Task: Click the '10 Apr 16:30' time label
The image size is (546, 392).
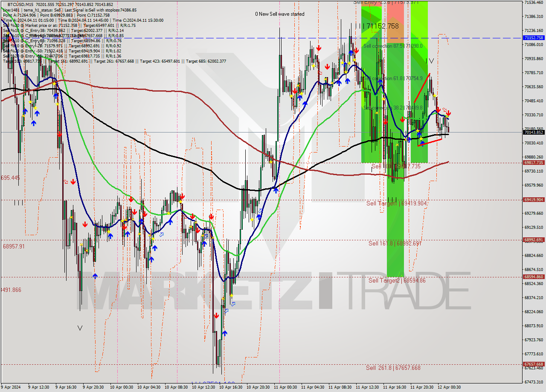Action: 232,387
